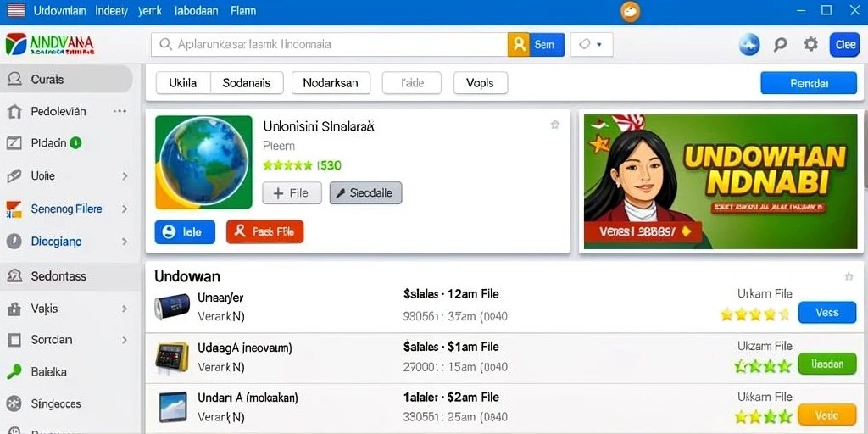
Task: Switch to the Sodanaiis tab
Action: point(247,83)
